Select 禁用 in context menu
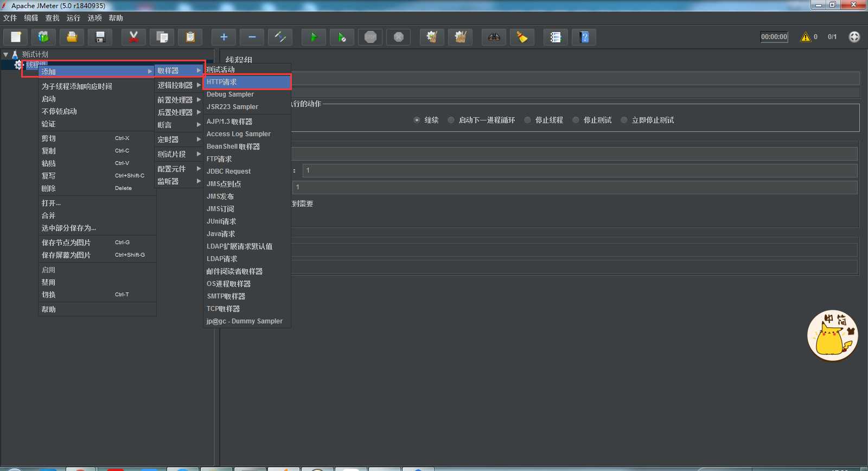Viewport: 868px width, 471px height. (x=97, y=282)
